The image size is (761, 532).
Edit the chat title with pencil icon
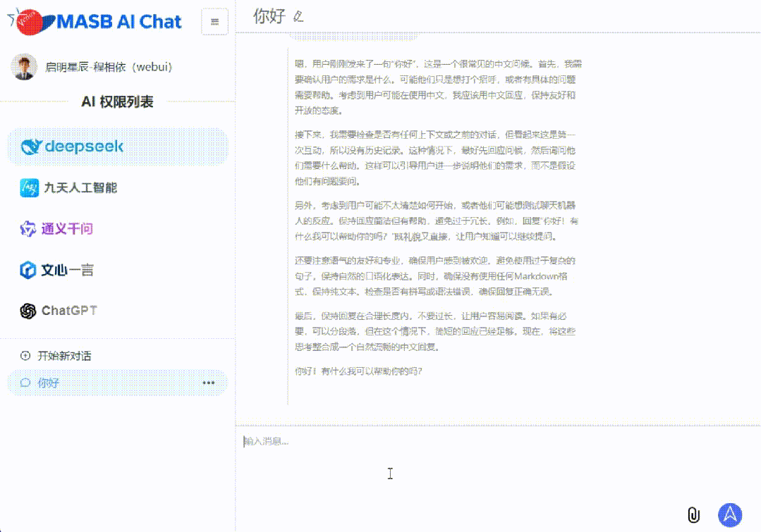point(297,16)
